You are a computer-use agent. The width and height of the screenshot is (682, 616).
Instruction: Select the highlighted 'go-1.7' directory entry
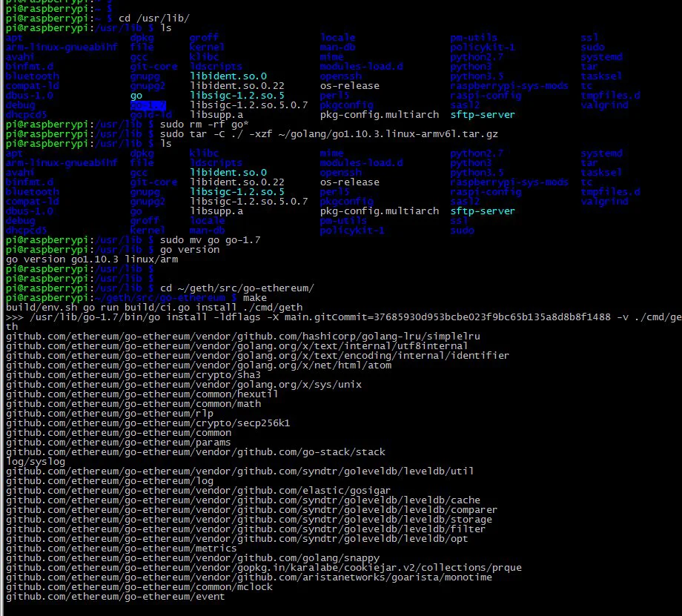[x=148, y=105]
